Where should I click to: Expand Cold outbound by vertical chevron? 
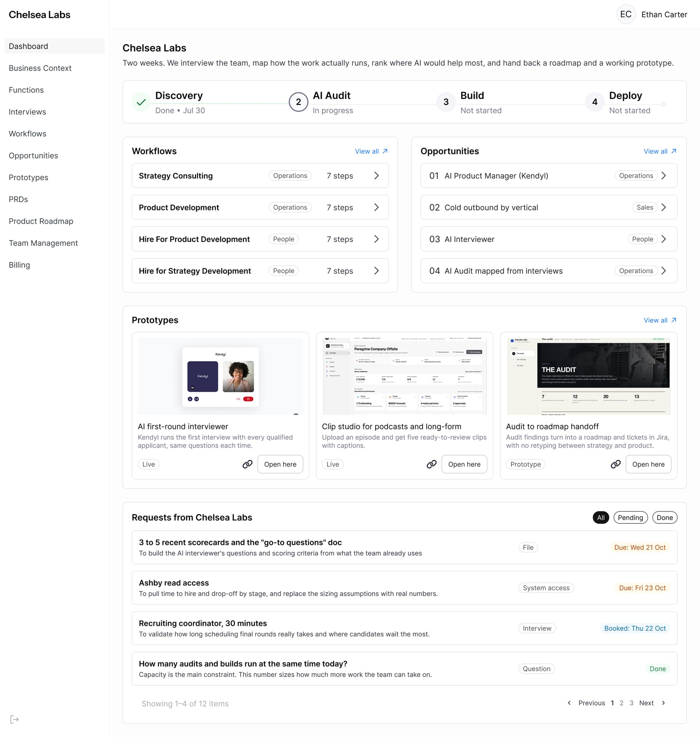point(664,207)
